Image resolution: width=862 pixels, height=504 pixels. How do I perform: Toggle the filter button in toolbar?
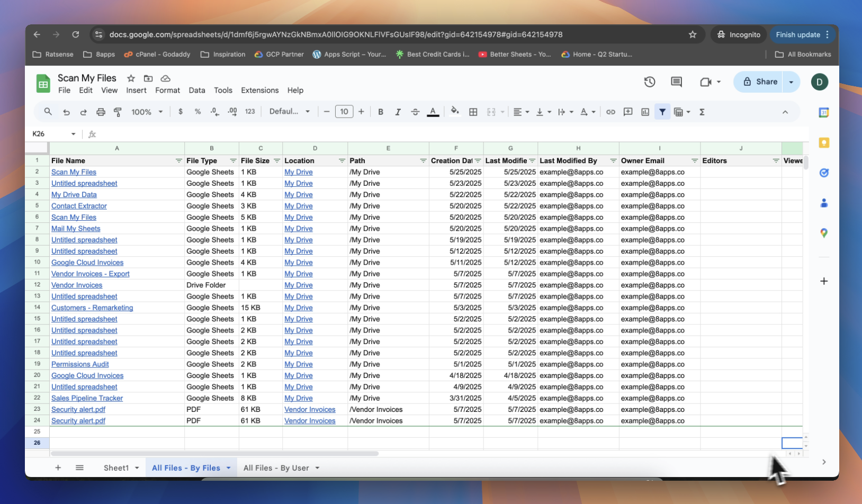coord(662,112)
